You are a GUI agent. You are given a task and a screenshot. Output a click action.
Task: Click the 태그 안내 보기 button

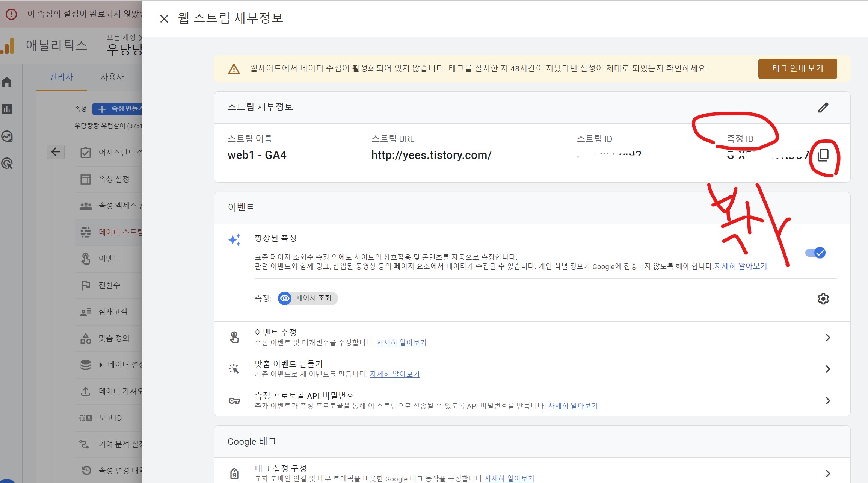coord(797,68)
